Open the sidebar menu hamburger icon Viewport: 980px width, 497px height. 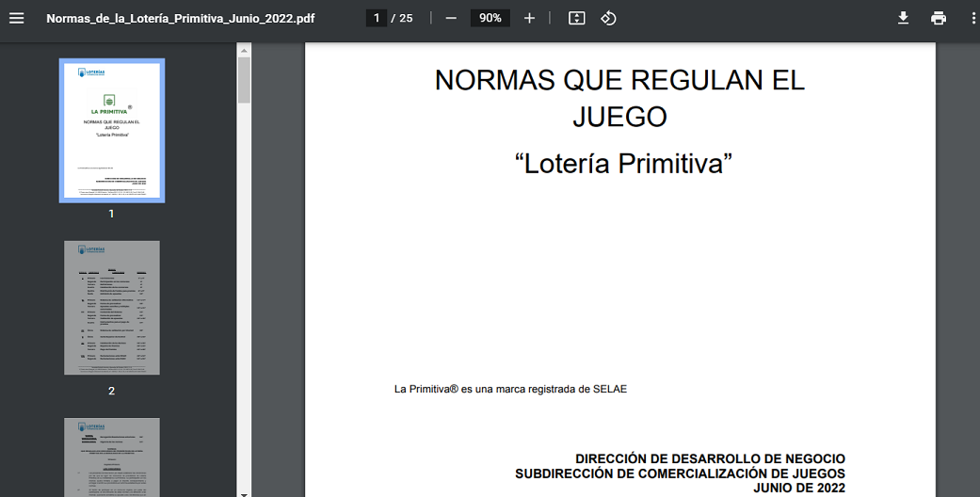17,18
